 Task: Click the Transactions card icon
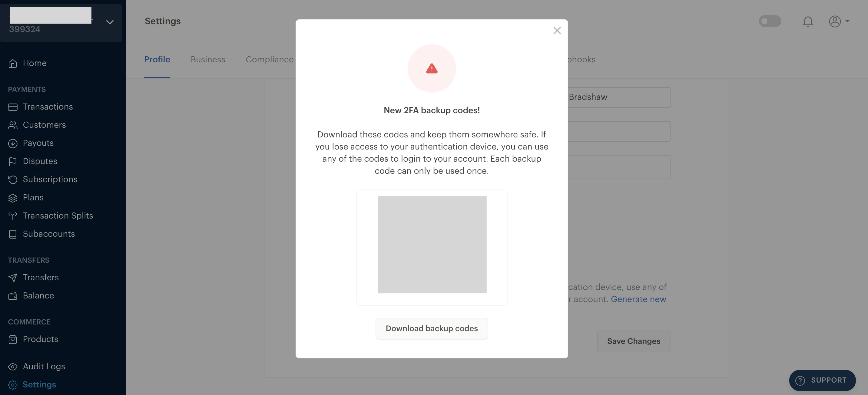tap(12, 107)
